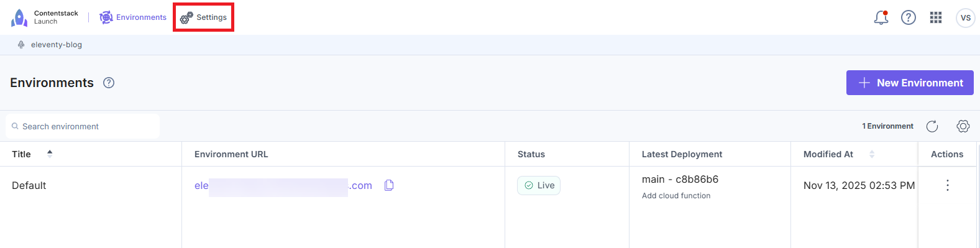This screenshot has height=248, width=980.
Task: Open the VS user avatar menu
Action: (966, 18)
